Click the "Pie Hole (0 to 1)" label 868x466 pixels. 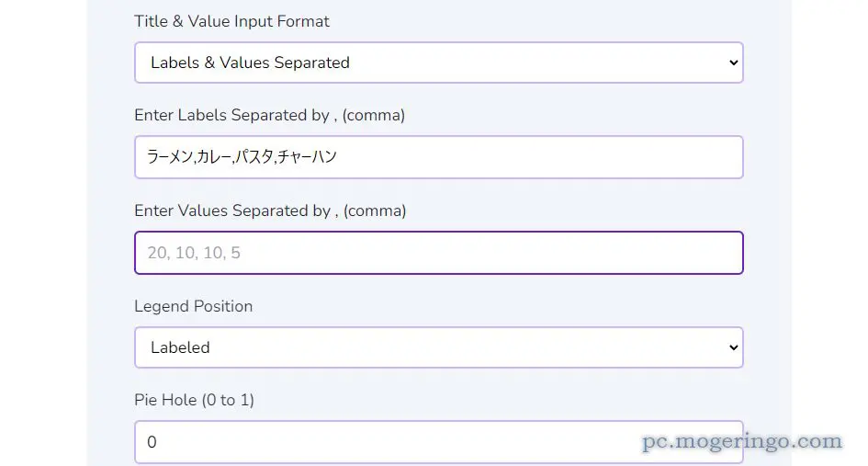pyautogui.click(x=195, y=400)
